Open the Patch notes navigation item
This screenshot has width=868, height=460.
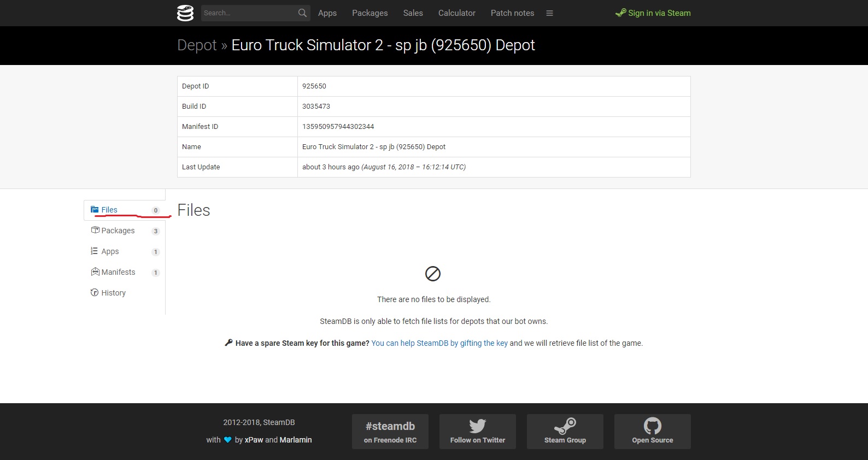pyautogui.click(x=513, y=13)
